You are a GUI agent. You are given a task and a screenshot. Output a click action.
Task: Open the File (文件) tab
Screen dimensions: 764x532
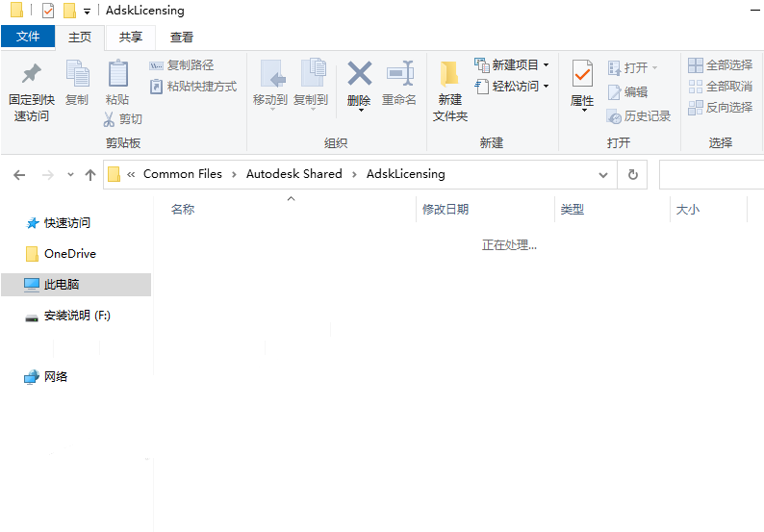28,37
